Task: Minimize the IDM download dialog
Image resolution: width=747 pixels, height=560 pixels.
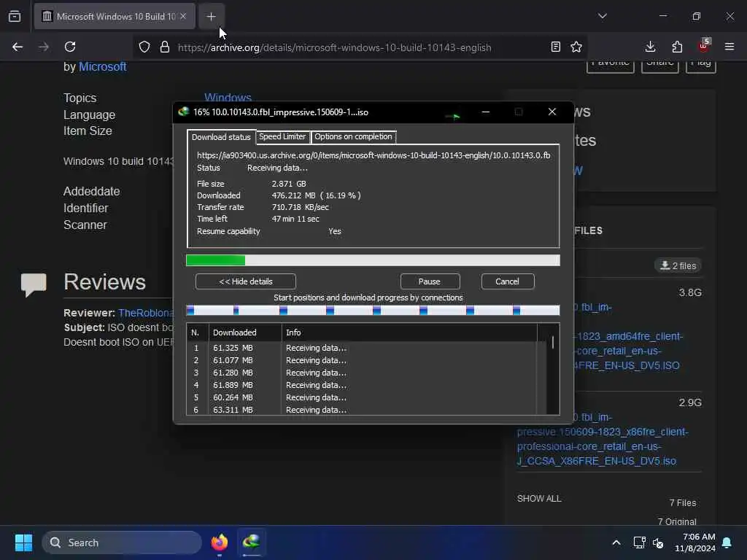Action: tap(485, 112)
